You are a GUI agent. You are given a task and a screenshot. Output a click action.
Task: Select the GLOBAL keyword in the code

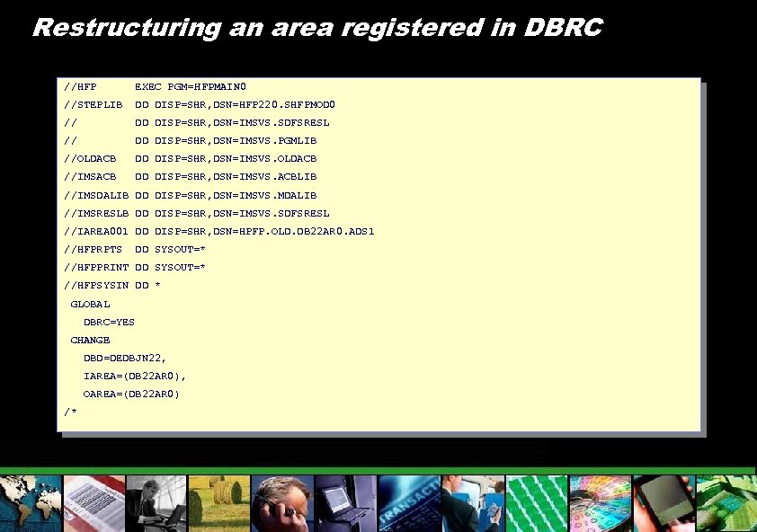90,304
